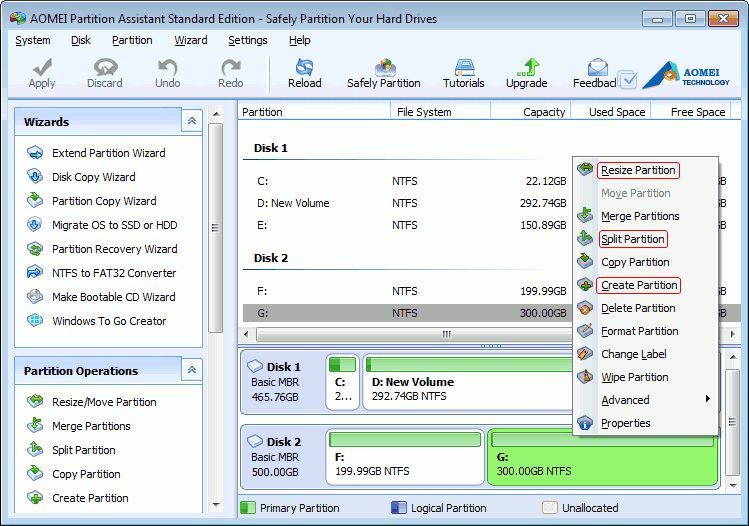Click Create Partition icon in Partition Operations
Screen dimensions: 749x526
click(x=35, y=498)
